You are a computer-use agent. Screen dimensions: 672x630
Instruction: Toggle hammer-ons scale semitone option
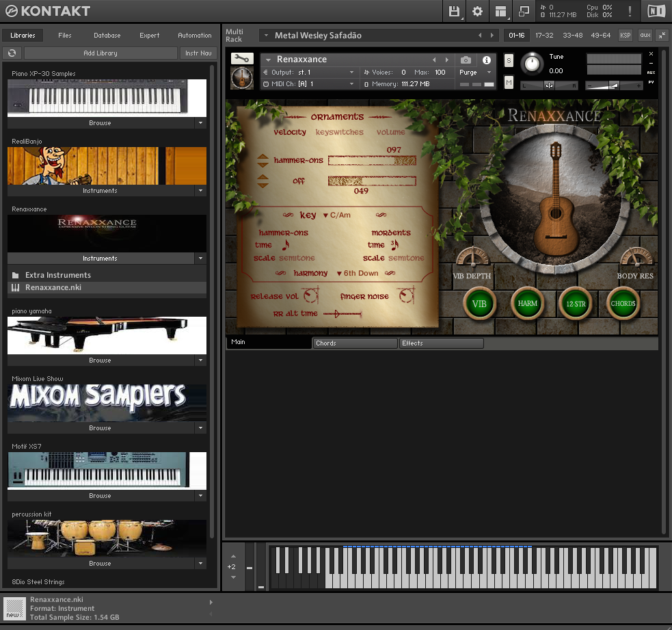[297, 258]
